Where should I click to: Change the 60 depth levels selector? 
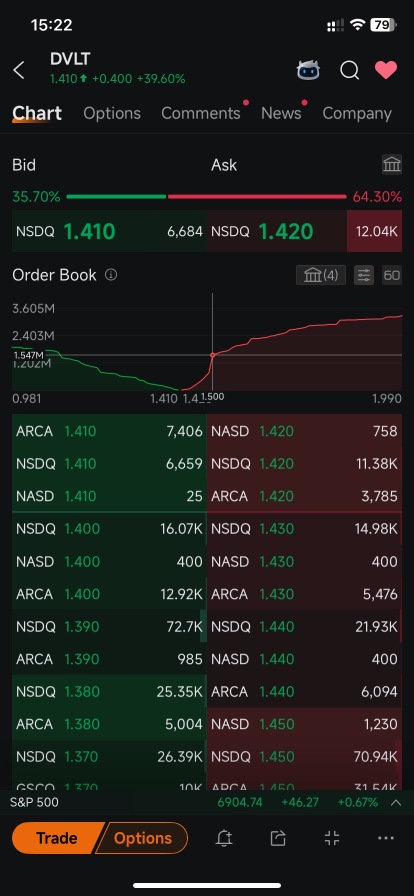point(392,275)
